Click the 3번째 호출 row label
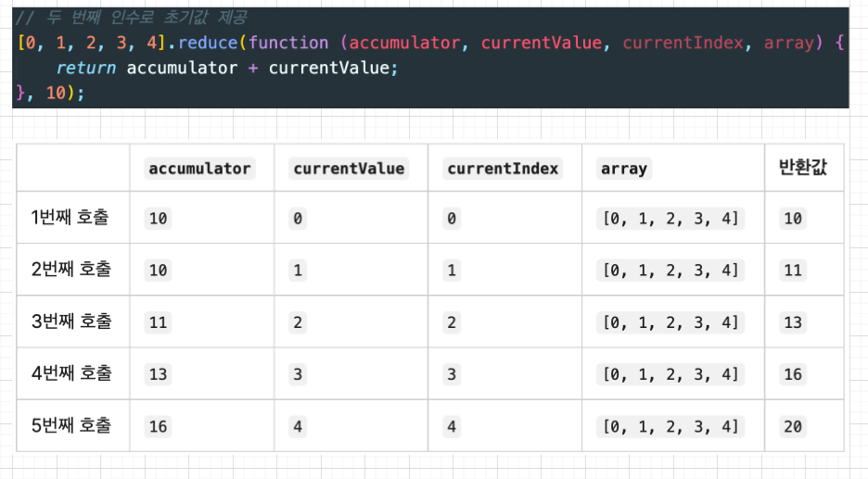 click(x=70, y=321)
